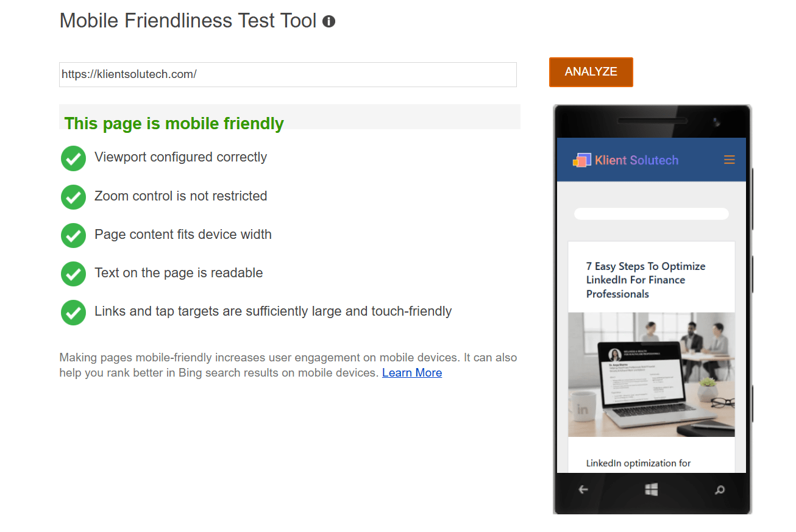
Task: Open the hamburger menu in phone preview
Action: [729, 160]
